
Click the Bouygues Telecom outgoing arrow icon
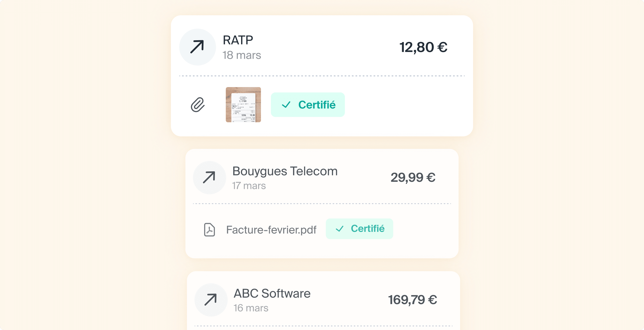209,177
